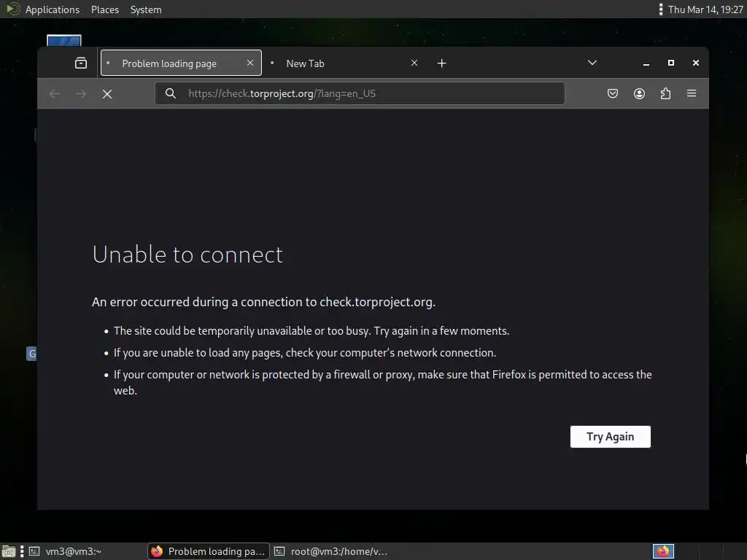
Task: Click the Try Again button
Action: pyautogui.click(x=611, y=437)
